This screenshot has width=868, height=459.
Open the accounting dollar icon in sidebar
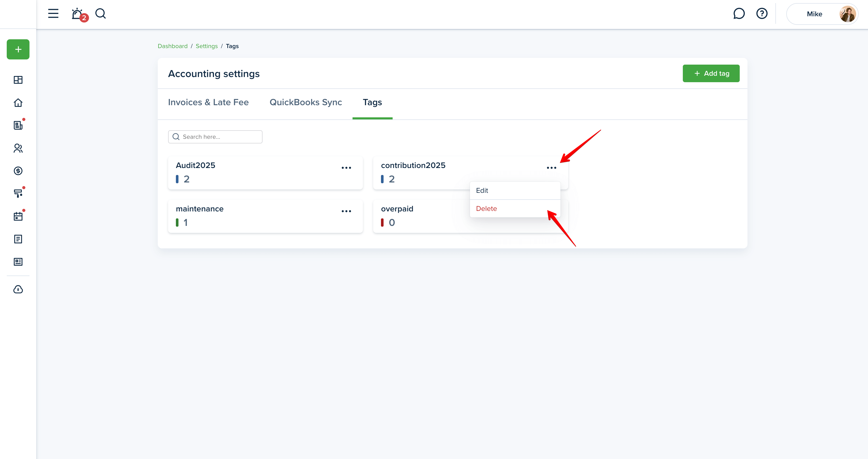pos(18,171)
